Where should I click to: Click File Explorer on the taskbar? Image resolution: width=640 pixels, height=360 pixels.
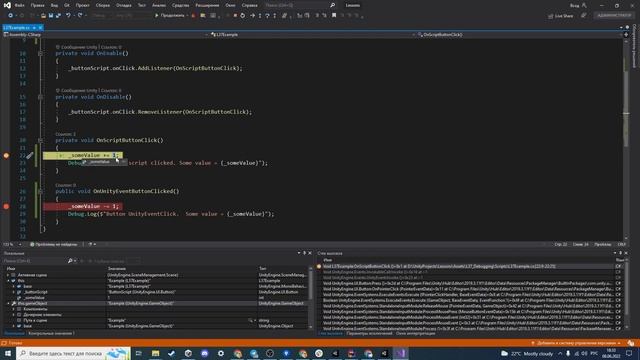[155, 353]
